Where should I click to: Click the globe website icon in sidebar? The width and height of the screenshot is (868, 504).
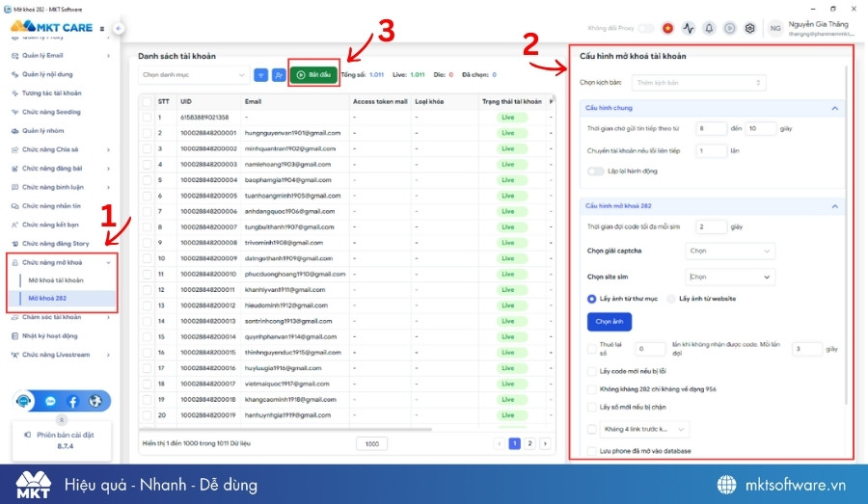(95, 401)
